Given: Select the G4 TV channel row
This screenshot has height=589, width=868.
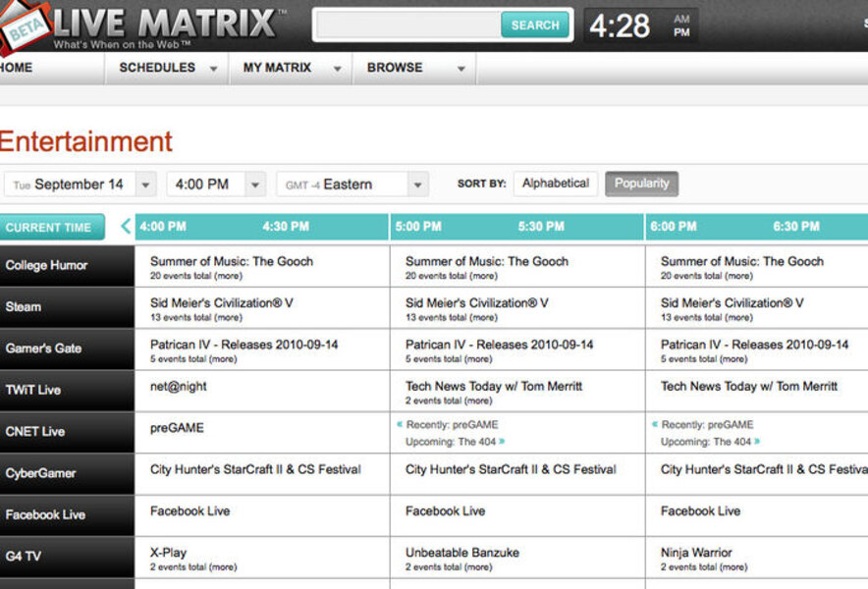Looking at the screenshot, I should 48,557.
